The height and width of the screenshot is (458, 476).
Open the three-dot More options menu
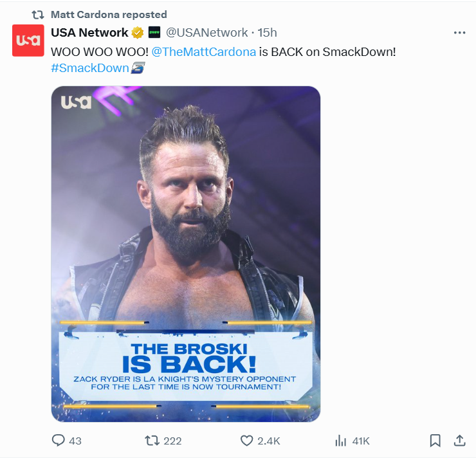coord(459,33)
